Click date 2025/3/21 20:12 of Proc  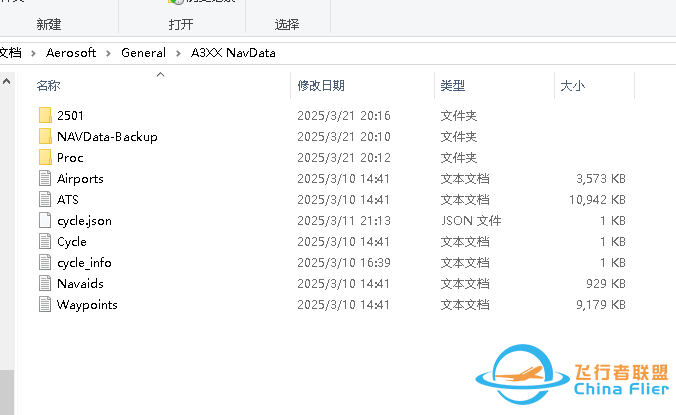tap(344, 158)
